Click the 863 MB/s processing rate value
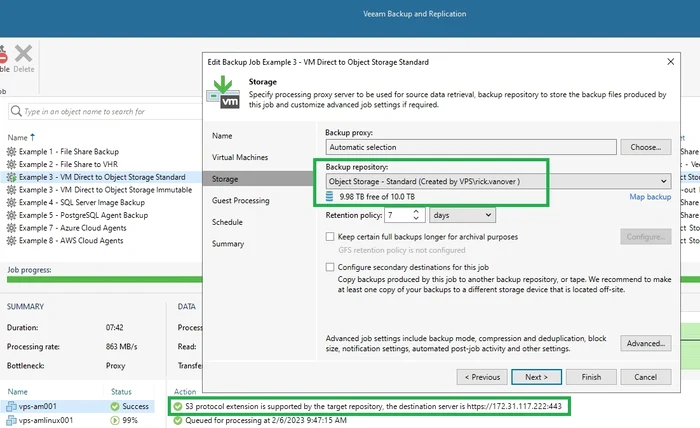 [121, 347]
